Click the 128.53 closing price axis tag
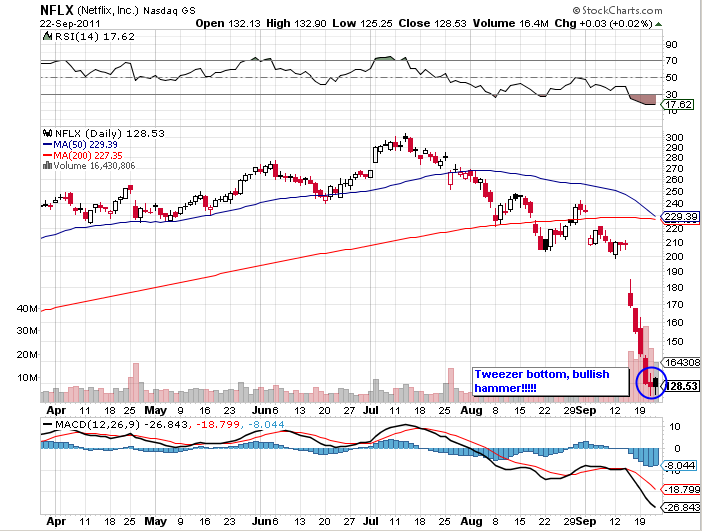The image size is (704, 531). tap(680, 385)
